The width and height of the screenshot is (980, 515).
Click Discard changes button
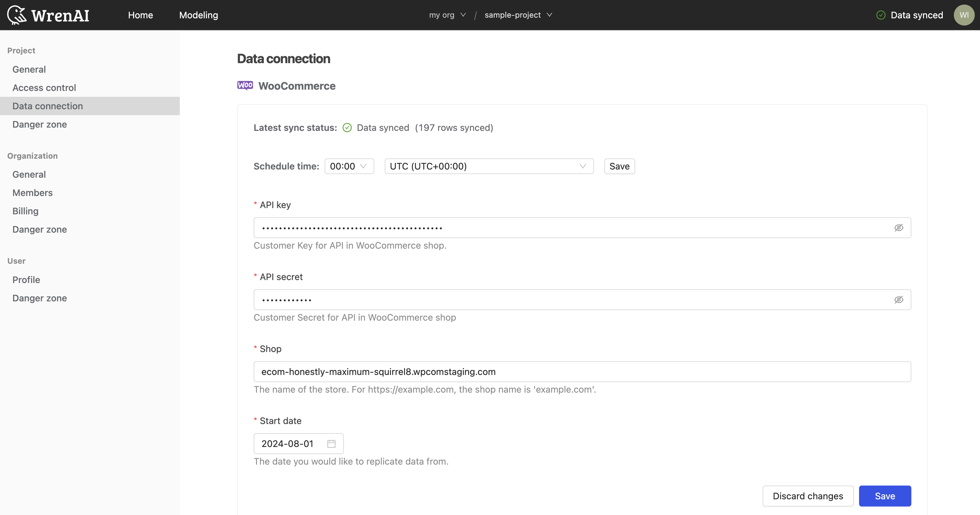tap(808, 496)
